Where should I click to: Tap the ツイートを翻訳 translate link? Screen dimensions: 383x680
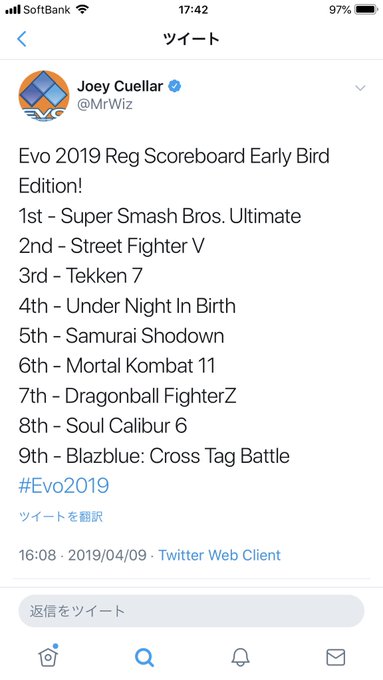pos(61,517)
